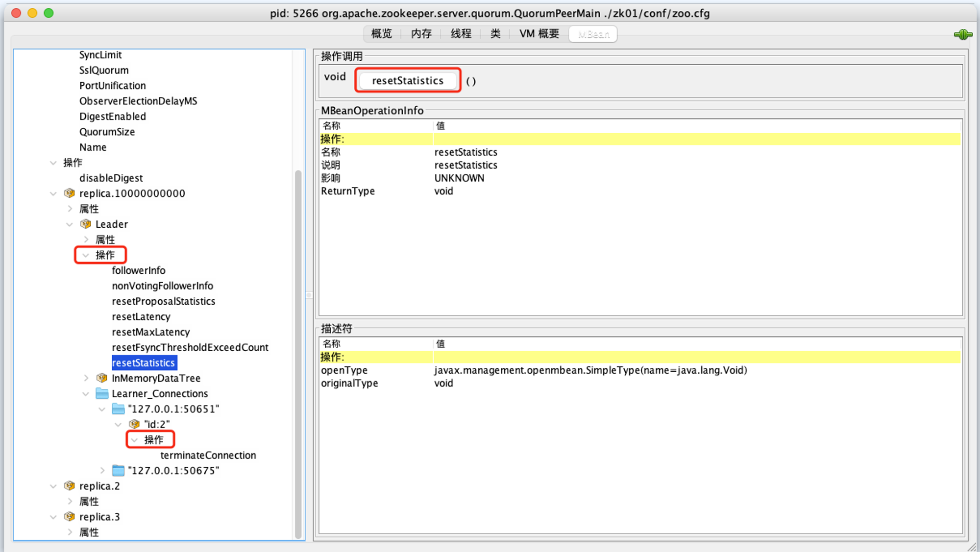Click the "127.0.0.1:50651" folder icon

click(x=118, y=408)
